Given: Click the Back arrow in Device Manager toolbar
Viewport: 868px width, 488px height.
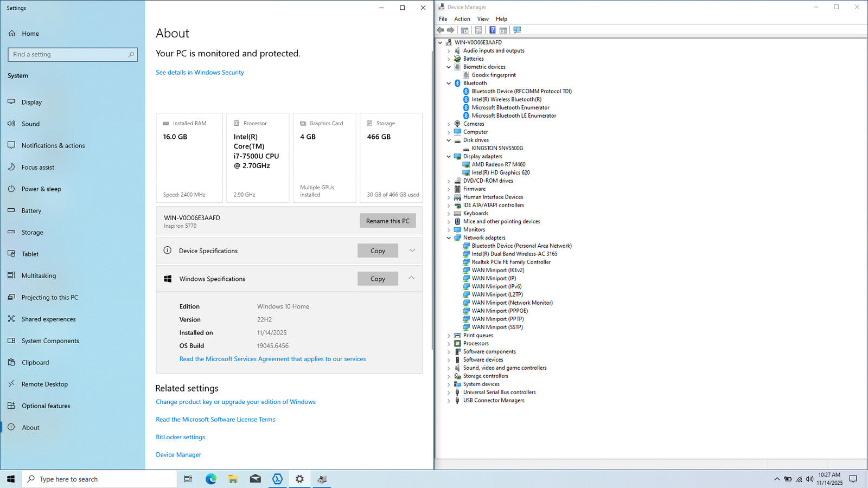Looking at the screenshot, I should (441, 30).
